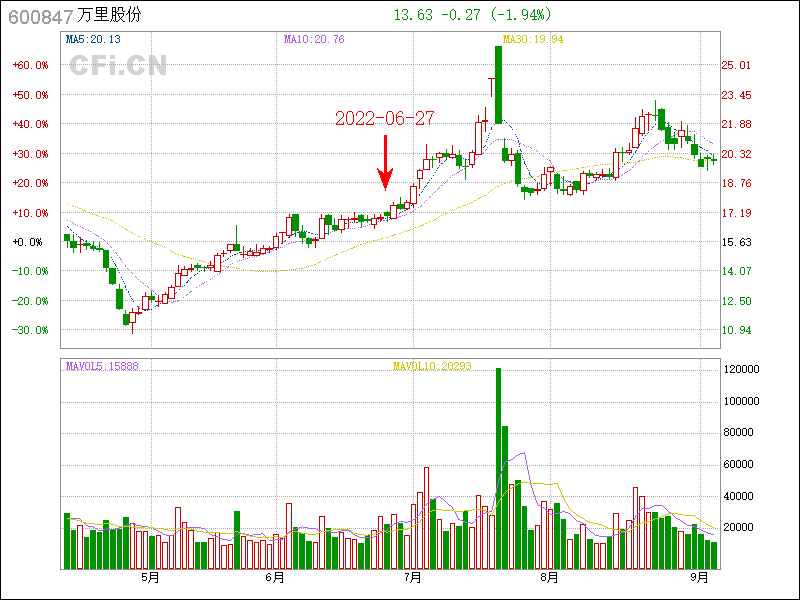Click the 5月 month label
Image resolution: width=800 pixels, height=600 pixels.
pyautogui.click(x=150, y=578)
